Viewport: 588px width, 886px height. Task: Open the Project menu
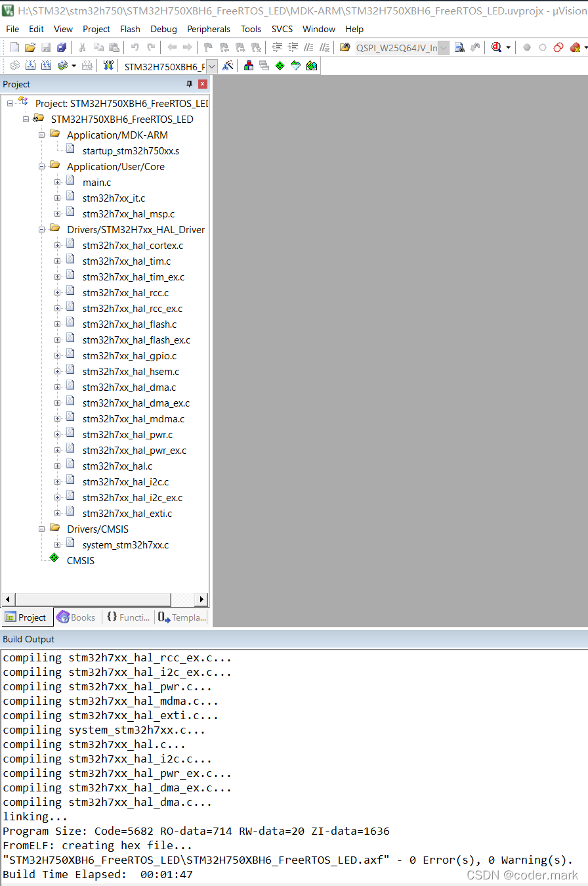(96, 29)
